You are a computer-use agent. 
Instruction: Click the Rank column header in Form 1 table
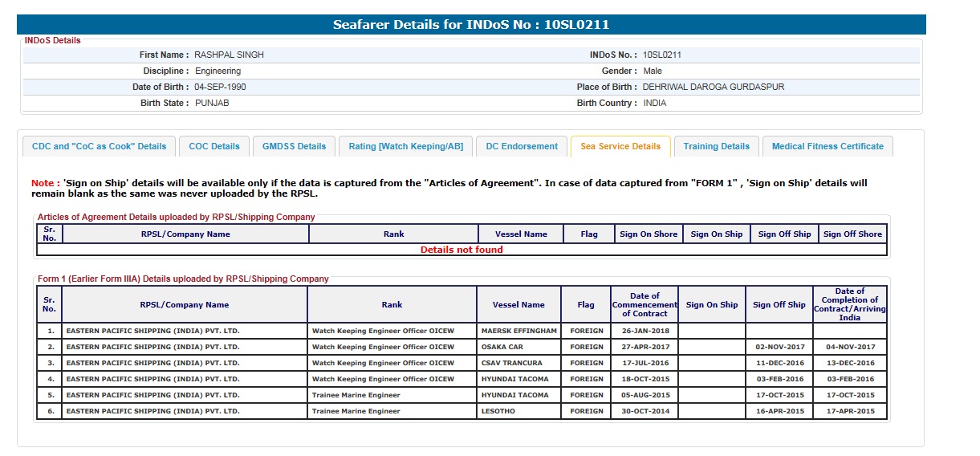[392, 305]
